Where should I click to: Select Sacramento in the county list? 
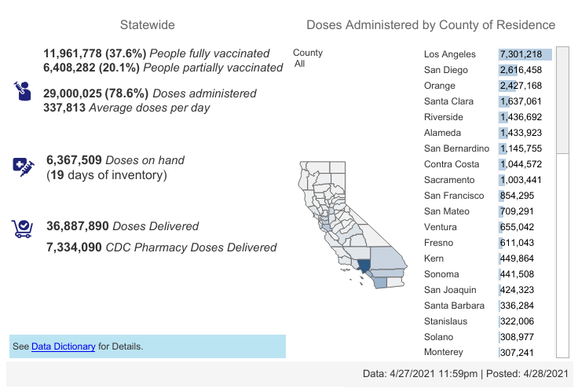click(x=449, y=180)
